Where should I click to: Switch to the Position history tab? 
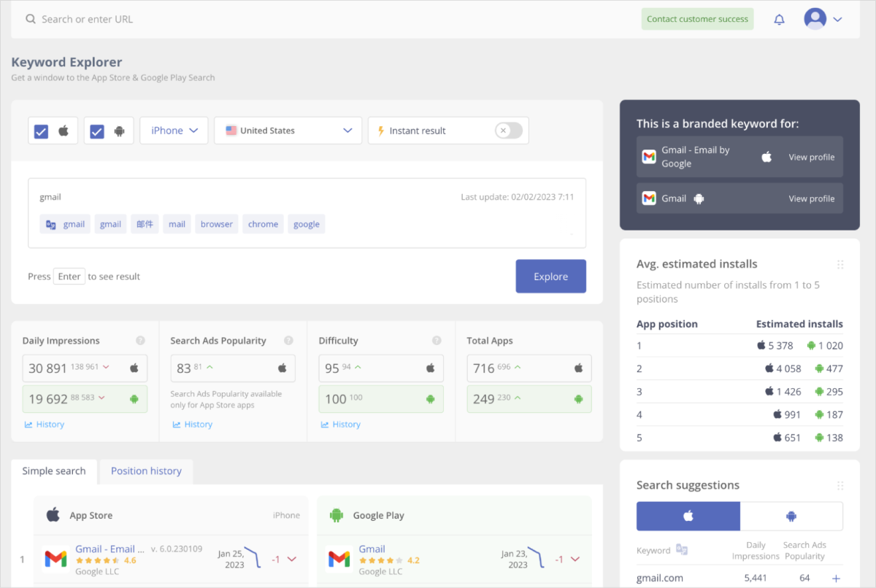coord(146,471)
